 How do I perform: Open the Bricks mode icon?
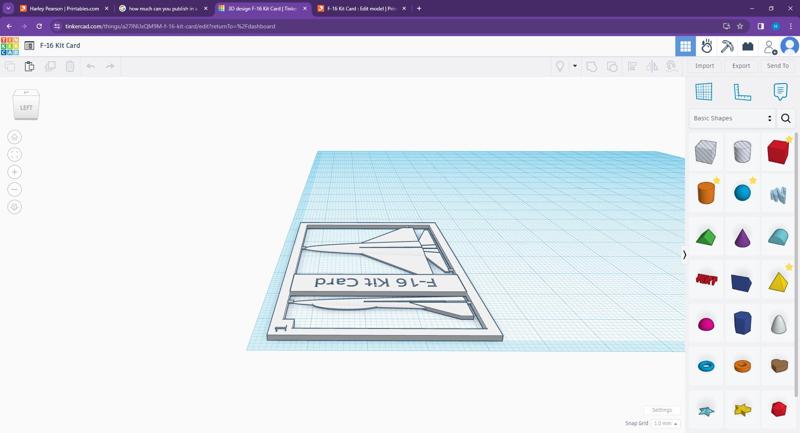coord(748,46)
